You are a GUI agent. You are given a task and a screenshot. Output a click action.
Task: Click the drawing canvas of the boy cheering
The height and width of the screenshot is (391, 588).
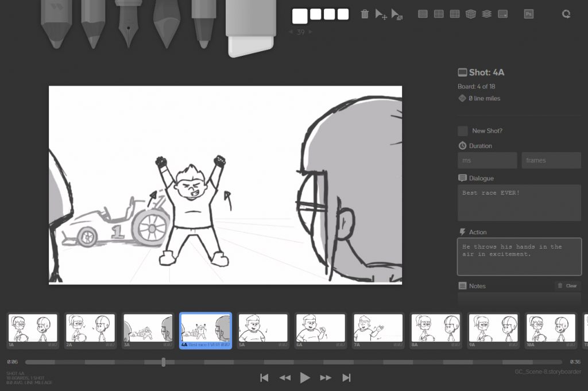[x=225, y=185]
